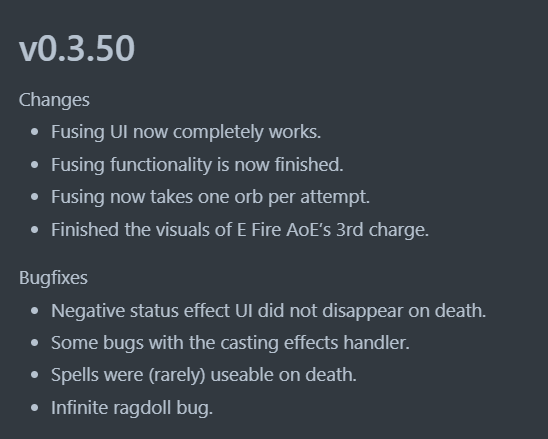The height and width of the screenshot is (439, 548).
Task: Click the E Fire AoE's 3rd charge line
Action: pyautogui.click(x=240, y=230)
